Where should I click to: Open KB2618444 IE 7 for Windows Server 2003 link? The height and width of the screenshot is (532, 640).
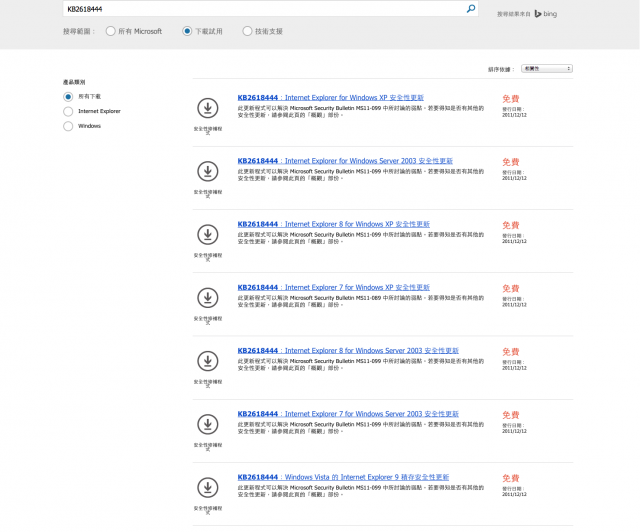point(348,414)
